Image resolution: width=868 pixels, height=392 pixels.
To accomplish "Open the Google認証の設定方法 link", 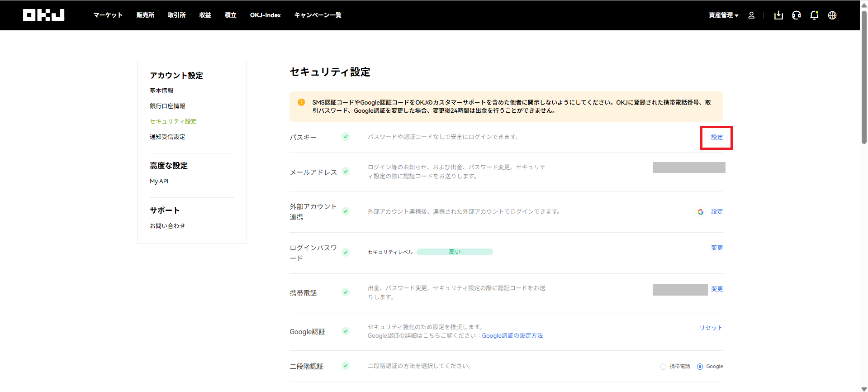I will 512,336.
